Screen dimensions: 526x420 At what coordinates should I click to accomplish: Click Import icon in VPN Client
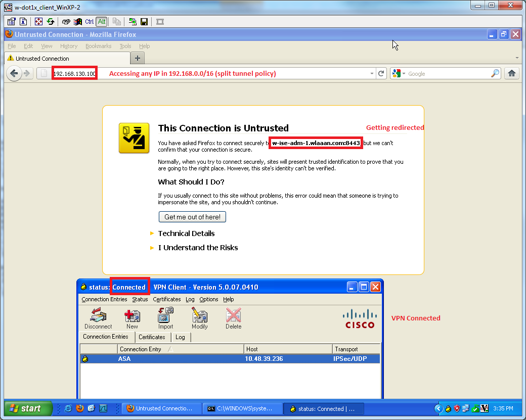point(166,318)
